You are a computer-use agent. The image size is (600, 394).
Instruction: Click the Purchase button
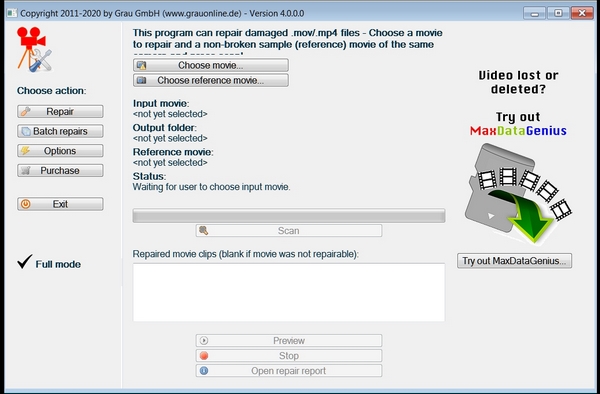(60, 171)
